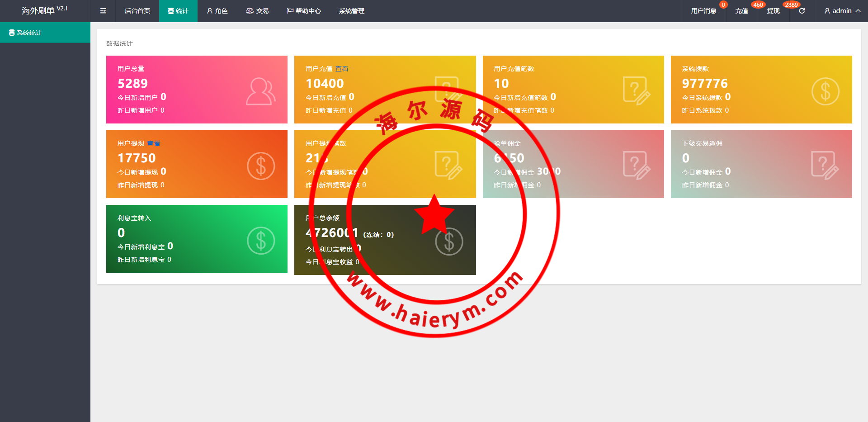Click the users icon in 用户总量 card
Image resolution: width=868 pixels, height=422 pixels.
pos(260,91)
